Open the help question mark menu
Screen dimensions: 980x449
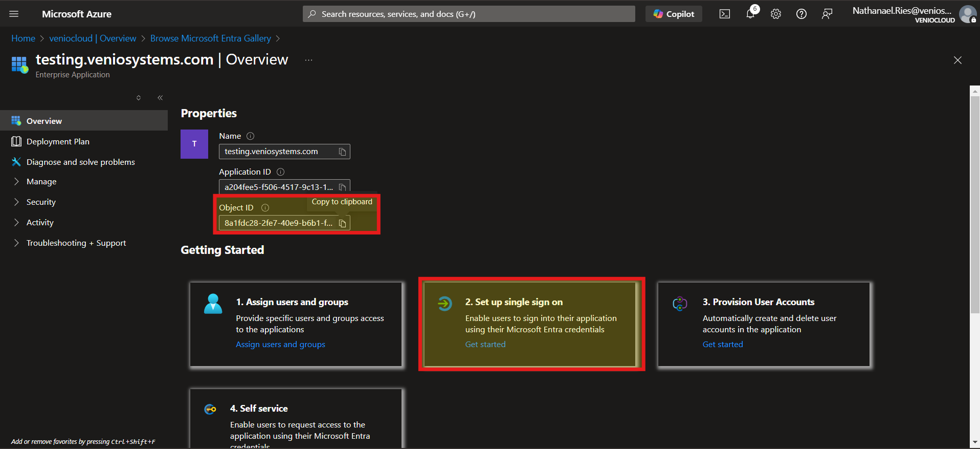pos(801,14)
